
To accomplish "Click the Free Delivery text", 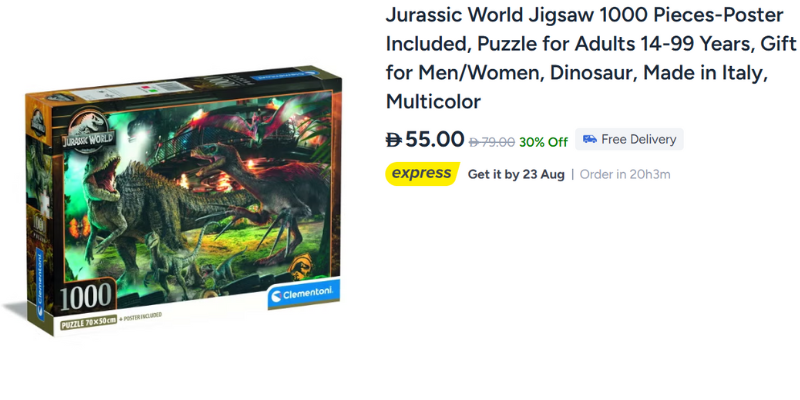I will [x=639, y=139].
